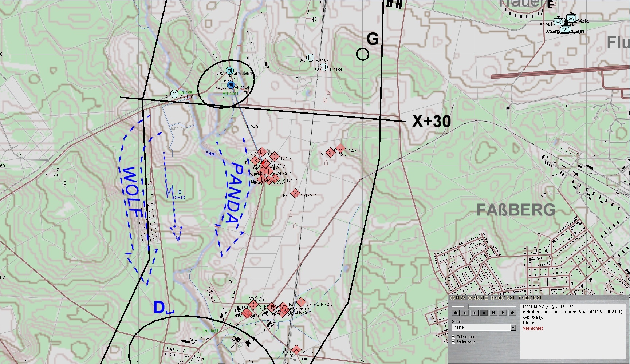Click the red Vernichtet status text
This screenshot has height=364, width=630.
coord(532,328)
